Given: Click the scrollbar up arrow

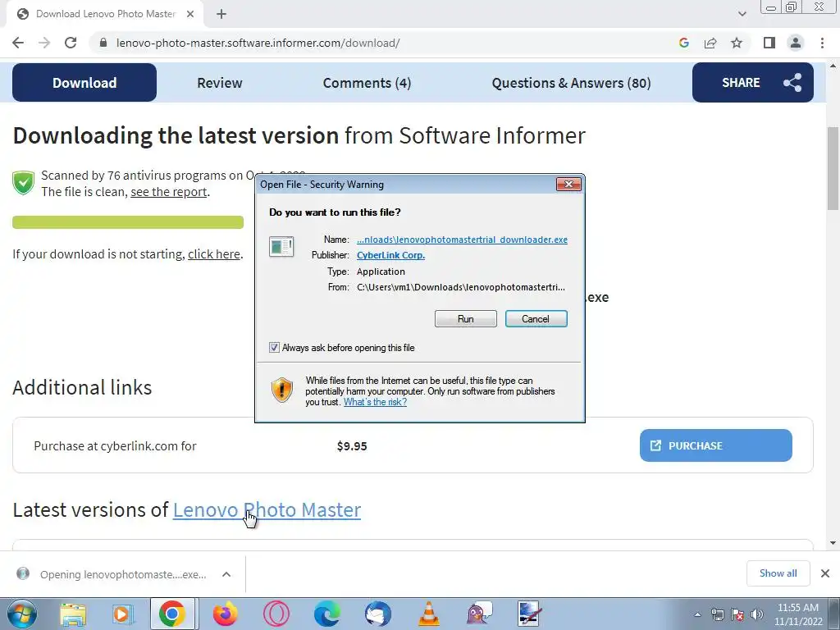Looking at the screenshot, I should [x=833, y=66].
